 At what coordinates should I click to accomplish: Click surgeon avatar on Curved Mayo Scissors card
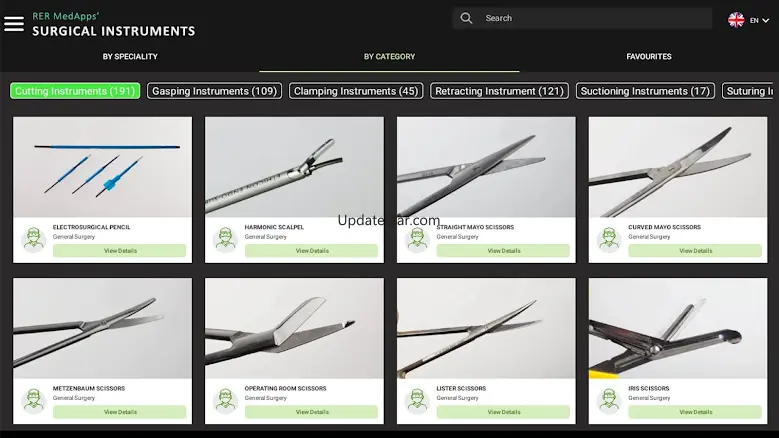tap(609, 239)
